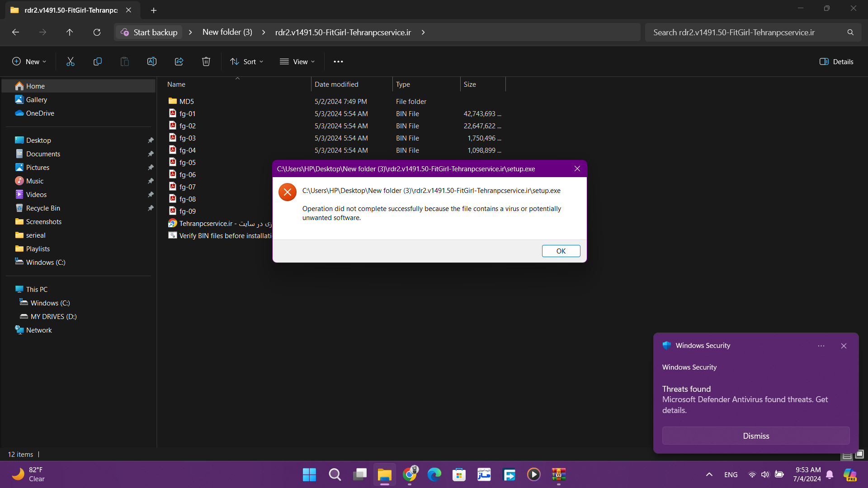The height and width of the screenshot is (488, 868).
Task: Switch to large thumbnails view in status bar
Action: (x=859, y=454)
